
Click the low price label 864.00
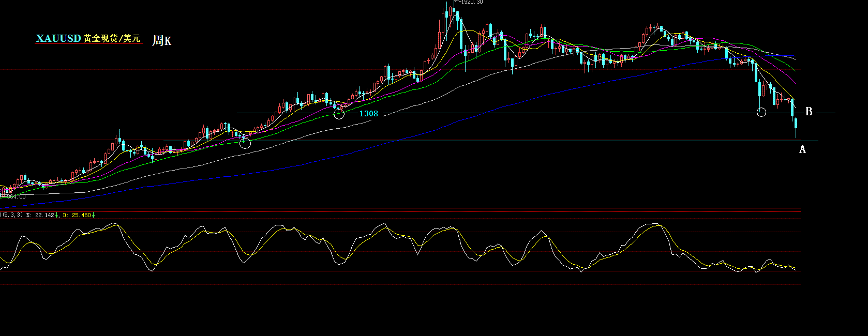tap(16, 196)
